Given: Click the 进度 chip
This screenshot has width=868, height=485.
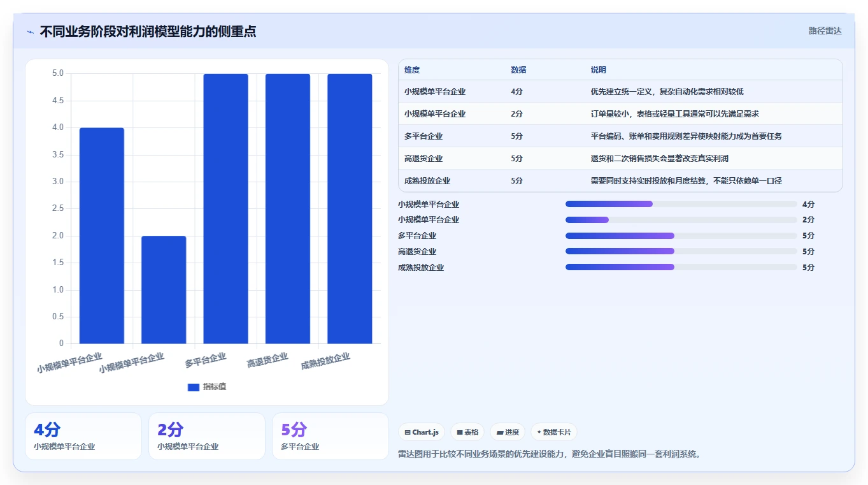Looking at the screenshot, I should click(x=508, y=432).
